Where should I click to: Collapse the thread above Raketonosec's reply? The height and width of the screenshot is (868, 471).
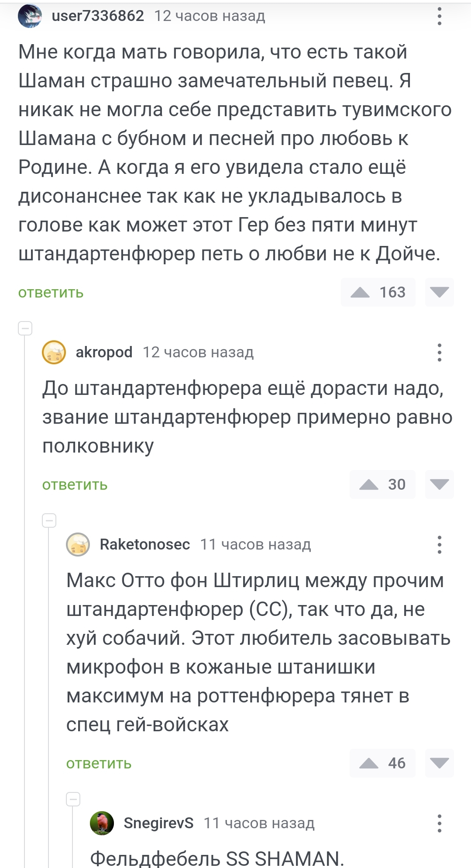tap(49, 520)
